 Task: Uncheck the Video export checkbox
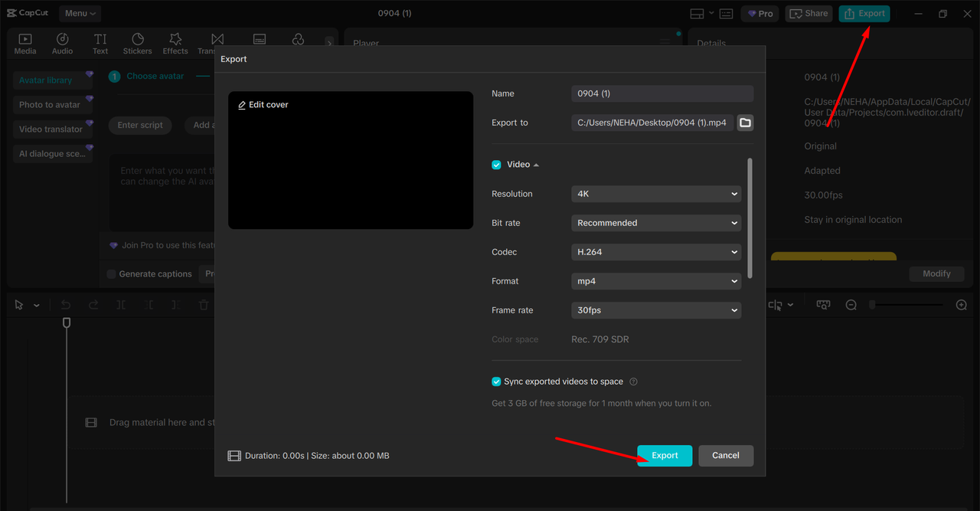coord(496,165)
